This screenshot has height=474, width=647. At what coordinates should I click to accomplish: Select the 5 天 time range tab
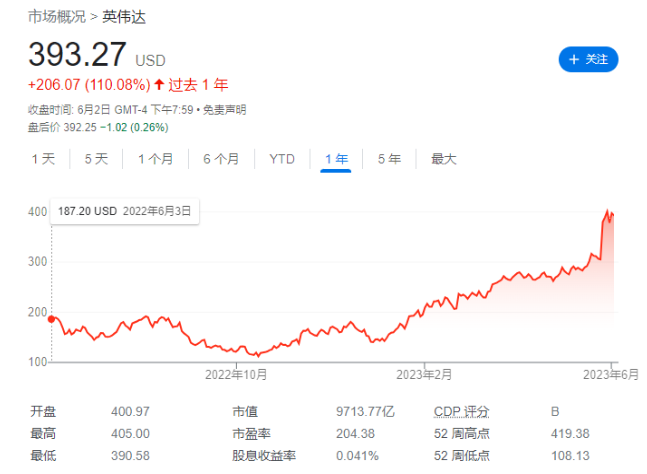click(96, 159)
